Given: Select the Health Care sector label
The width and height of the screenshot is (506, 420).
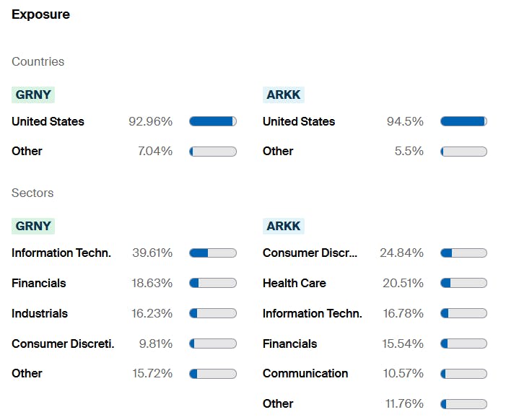Looking at the screenshot, I should (x=294, y=283).
